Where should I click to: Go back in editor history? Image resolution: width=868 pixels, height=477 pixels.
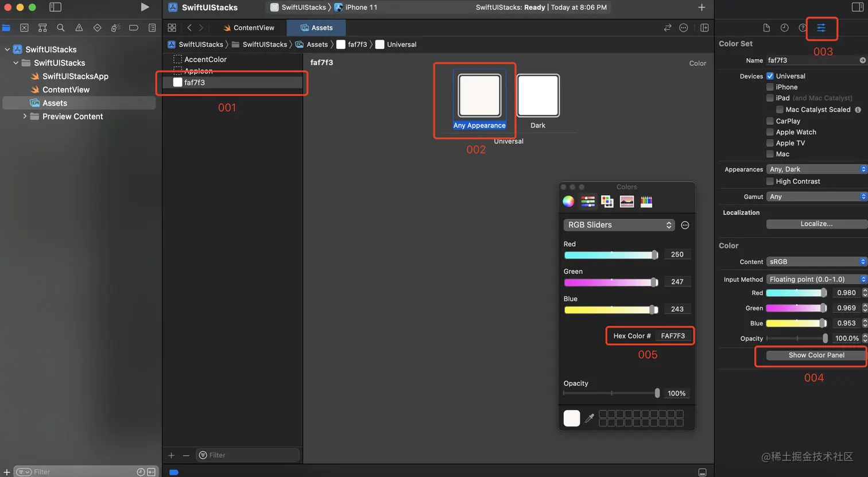pos(189,28)
